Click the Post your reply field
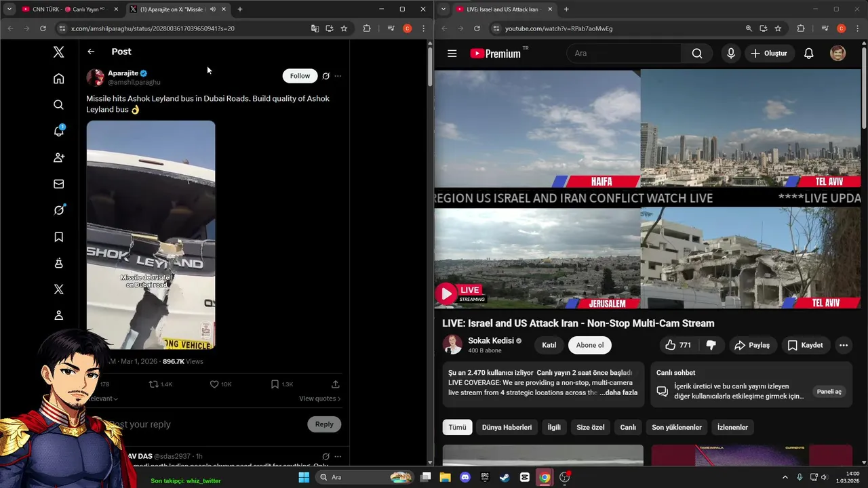 tap(203, 424)
